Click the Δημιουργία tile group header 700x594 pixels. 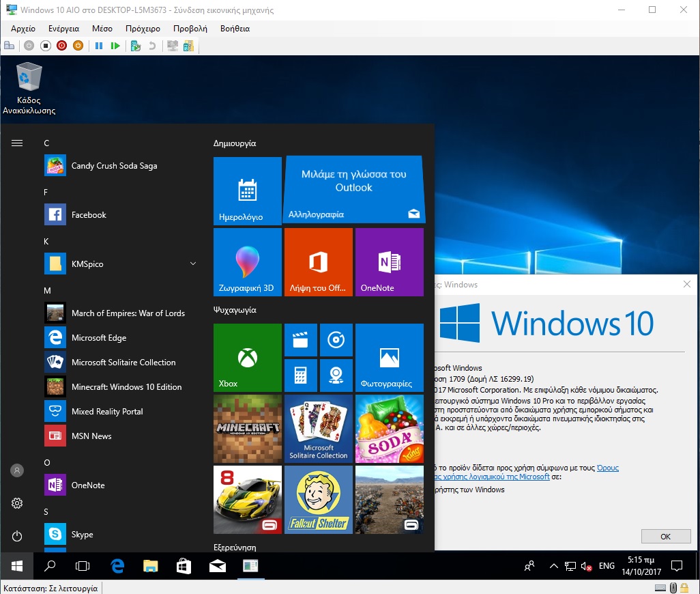(235, 143)
